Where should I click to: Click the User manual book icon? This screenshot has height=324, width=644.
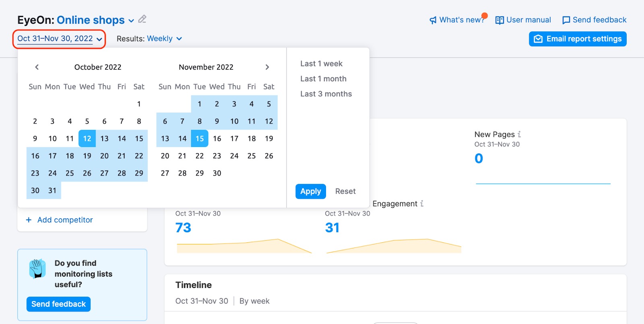tap(500, 20)
